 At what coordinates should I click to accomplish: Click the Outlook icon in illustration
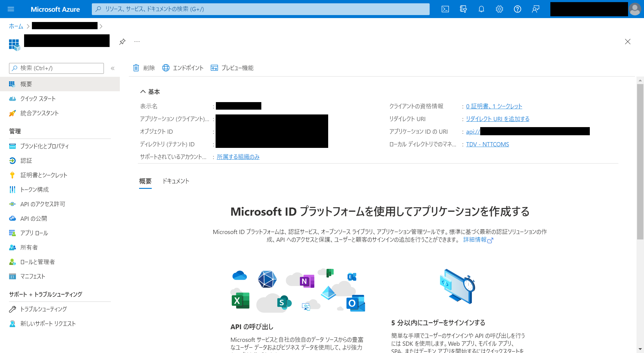coord(356,303)
